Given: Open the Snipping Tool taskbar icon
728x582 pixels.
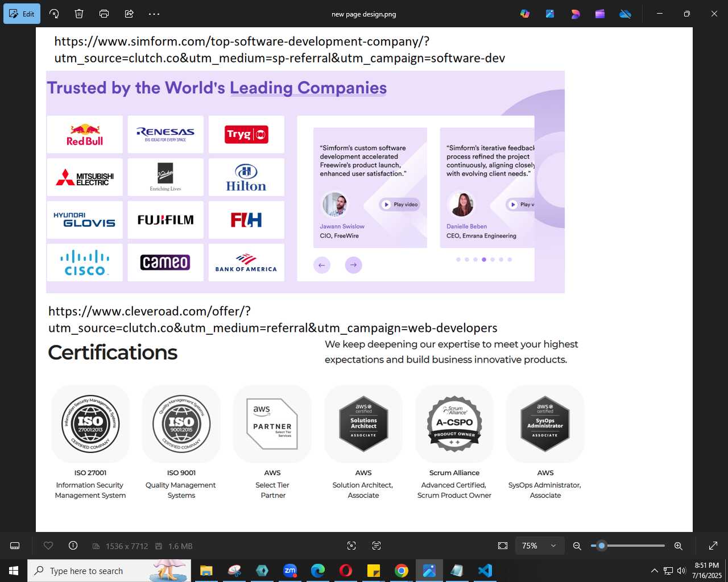Looking at the screenshot, I should pyautogui.click(x=234, y=571).
